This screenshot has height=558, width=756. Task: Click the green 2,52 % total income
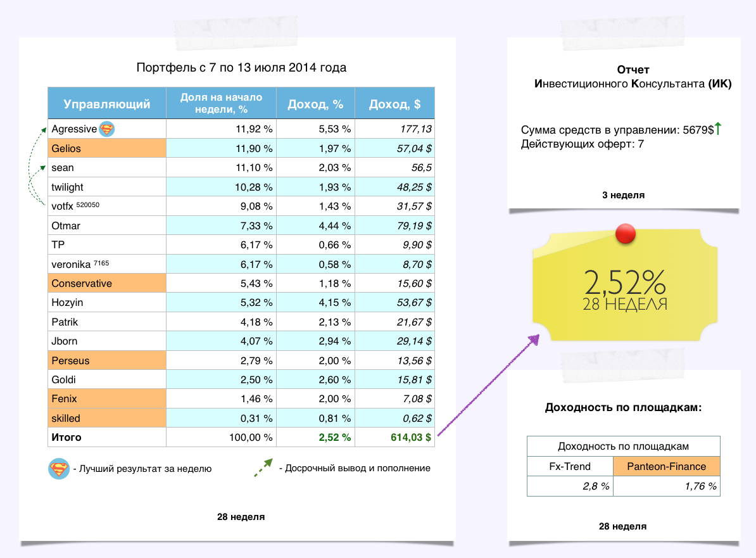click(334, 438)
